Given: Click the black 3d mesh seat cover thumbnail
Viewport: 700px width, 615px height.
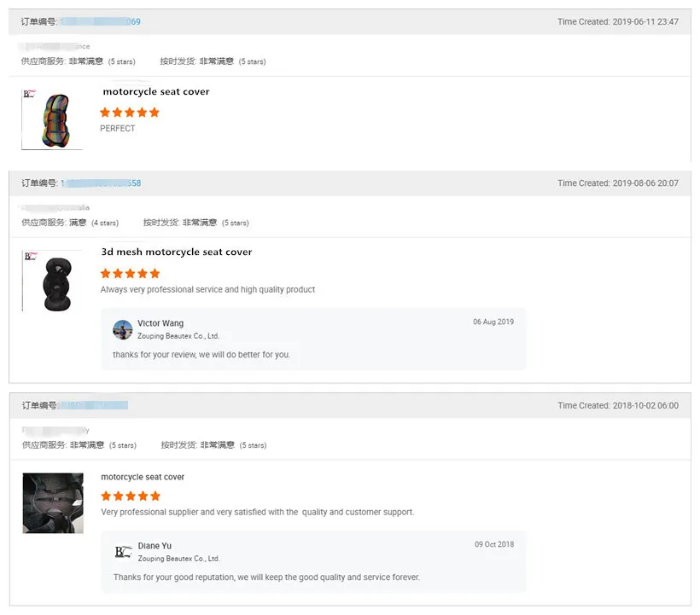Looking at the screenshot, I should (x=52, y=281).
